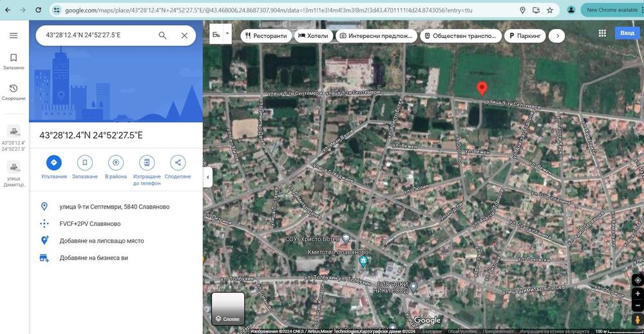
Task: Click СОУ Христо Ботев school marker
Action: click(346, 237)
